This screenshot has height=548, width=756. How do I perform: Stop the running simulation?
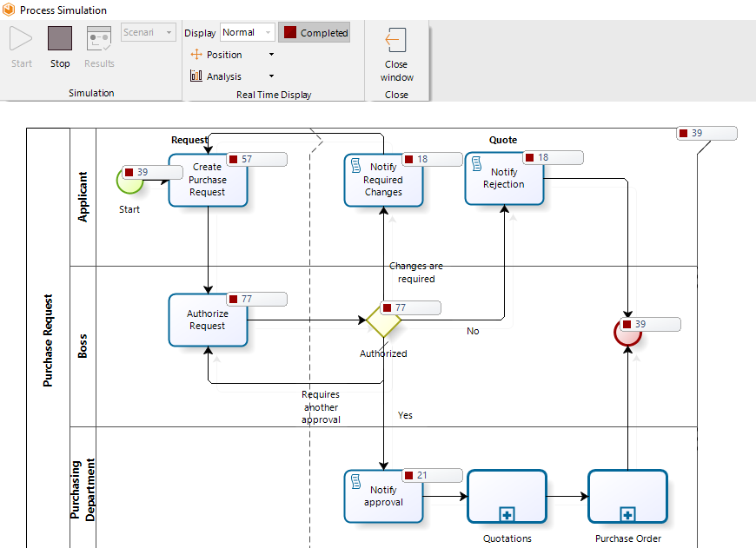(x=60, y=38)
